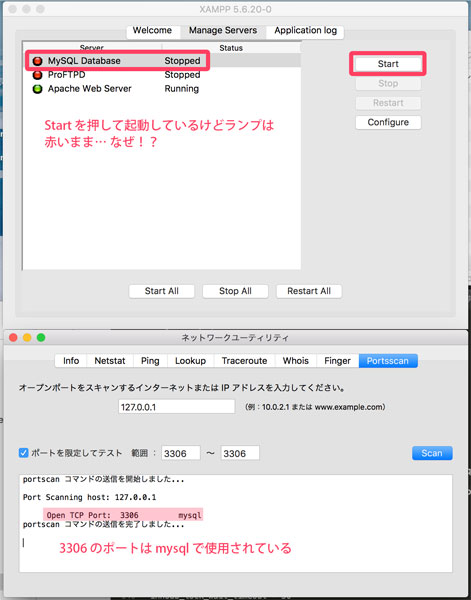Screen dimensions: 471x600
Task: Toggle the ポートを限定してテスト checkbox
Action: (23, 453)
